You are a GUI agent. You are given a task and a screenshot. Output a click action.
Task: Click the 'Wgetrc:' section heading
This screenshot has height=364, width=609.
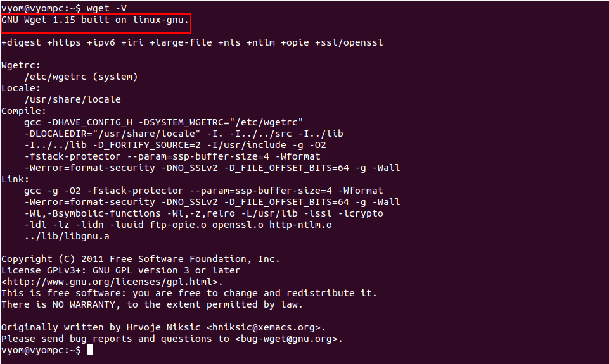coord(21,66)
